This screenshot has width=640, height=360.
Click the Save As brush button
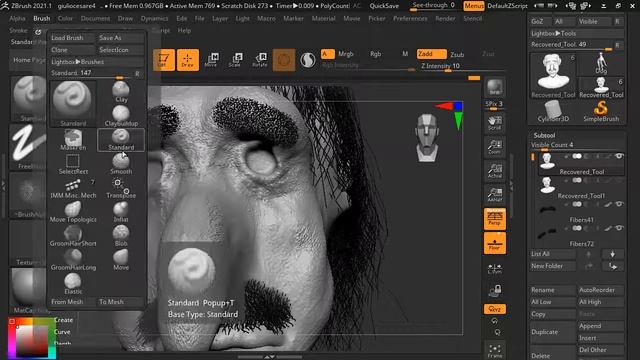[x=120, y=38]
